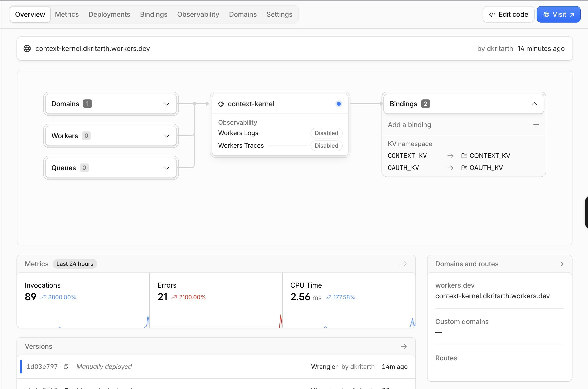The height and width of the screenshot is (389, 588).
Task: Click Workers Traces Disabled badge
Action: click(x=326, y=146)
